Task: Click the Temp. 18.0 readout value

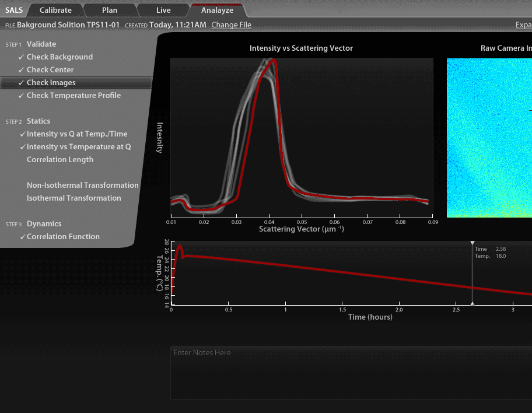Action: 501,256
